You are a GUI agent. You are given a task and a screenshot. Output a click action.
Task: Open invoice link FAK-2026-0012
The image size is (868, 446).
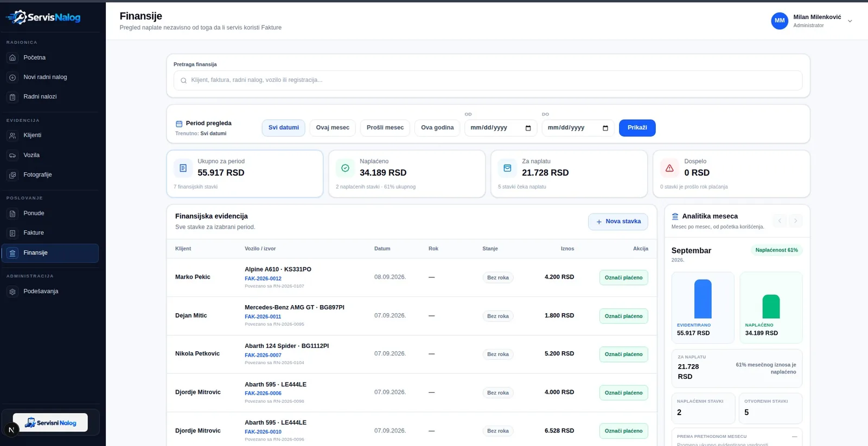click(x=263, y=279)
